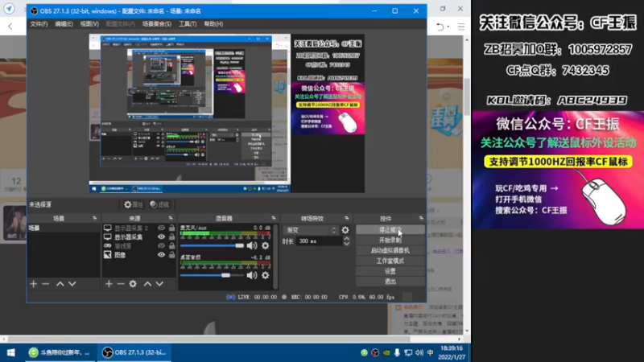Open source properties gear in the 来源 toolbar

[x=133, y=284]
